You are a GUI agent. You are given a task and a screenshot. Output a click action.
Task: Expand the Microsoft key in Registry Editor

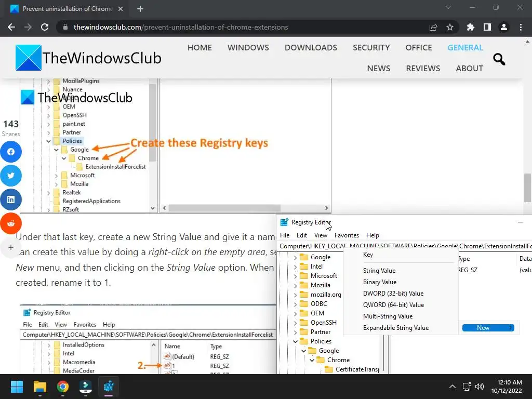pyautogui.click(x=295, y=276)
